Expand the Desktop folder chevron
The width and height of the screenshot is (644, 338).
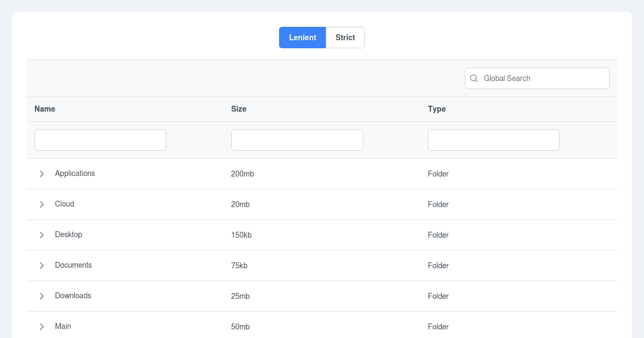click(x=42, y=235)
